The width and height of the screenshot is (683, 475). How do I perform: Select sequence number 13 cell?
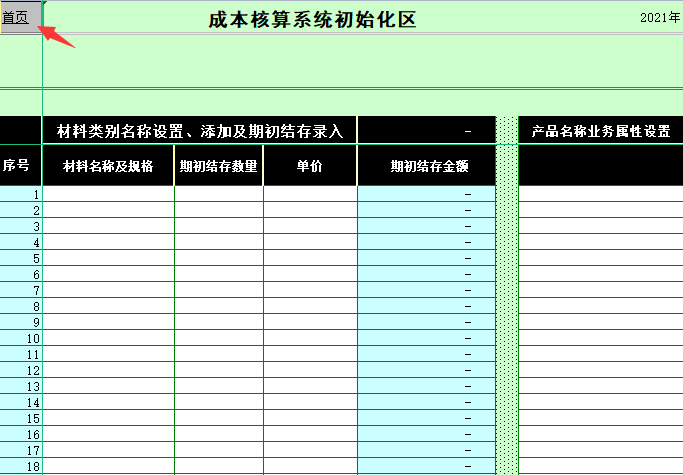point(21,386)
